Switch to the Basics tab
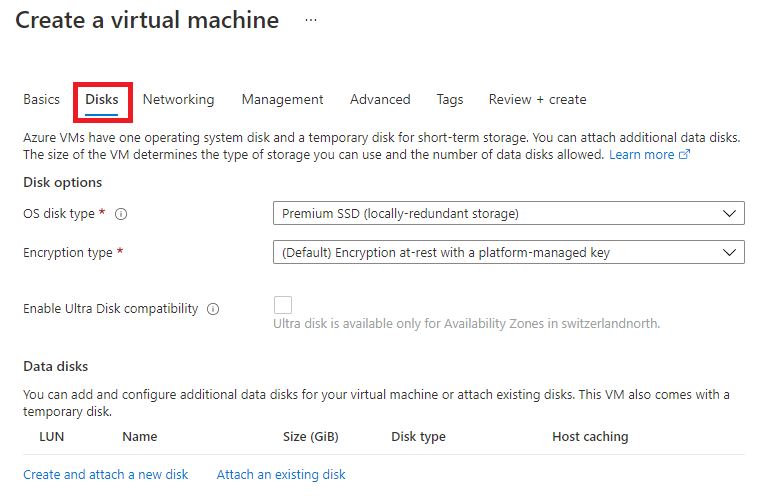 [x=41, y=99]
